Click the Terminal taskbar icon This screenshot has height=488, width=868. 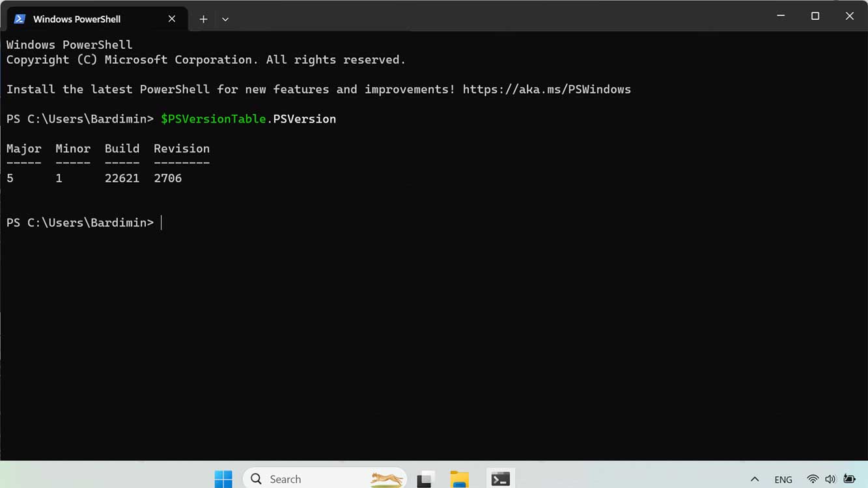point(500,479)
